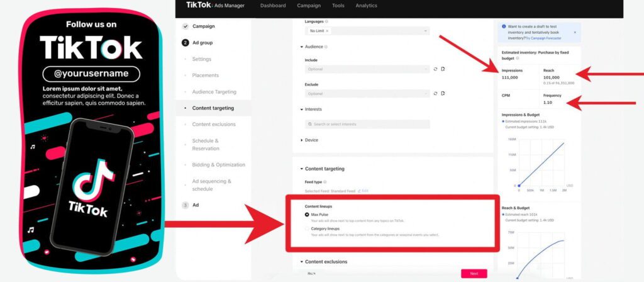
Task: Click the Include audience refresh icon
Action: pyautogui.click(x=435, y=69)
